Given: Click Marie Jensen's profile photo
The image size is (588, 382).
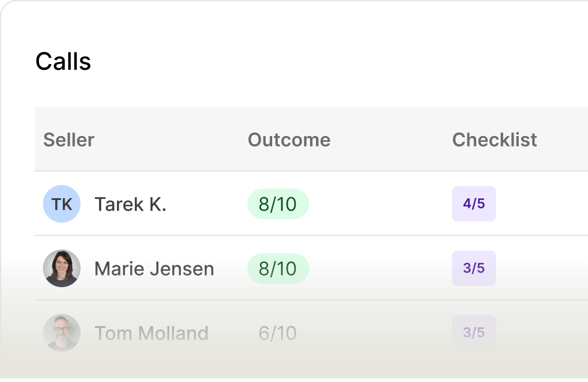Looking at the screenshot, I should coord(62,269).
